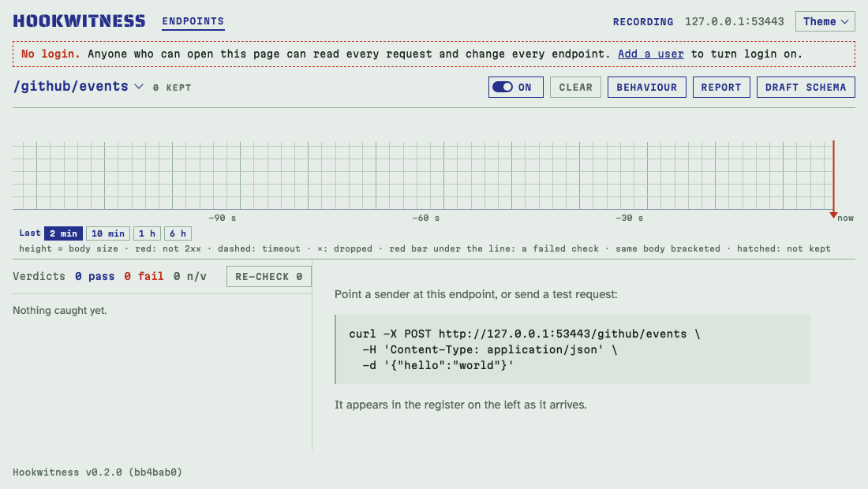The height and width of the screenshot is (489, 868).
Task: Click Draft Schema button
Action: pos(806,88)
